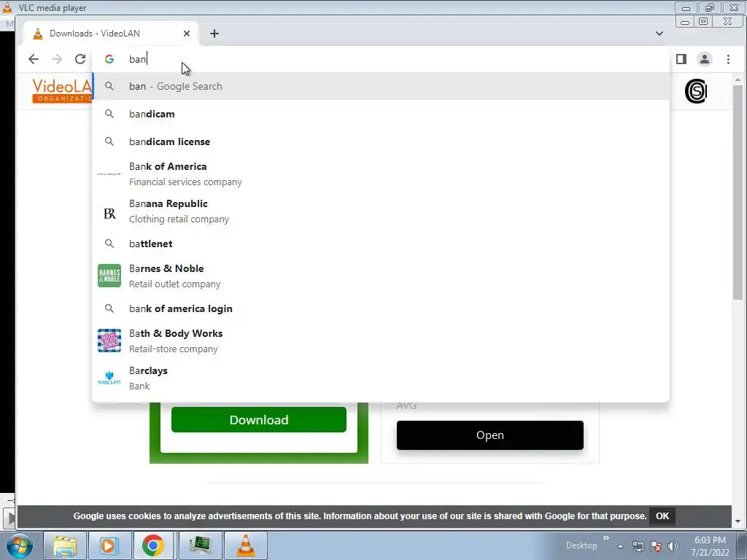
Task: Click inside the address bar text field
Action: [381, 59]
